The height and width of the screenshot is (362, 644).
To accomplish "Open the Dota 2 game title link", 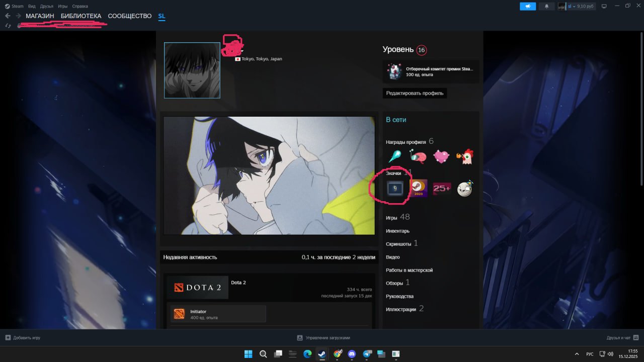I will click(x=238, y=283).
